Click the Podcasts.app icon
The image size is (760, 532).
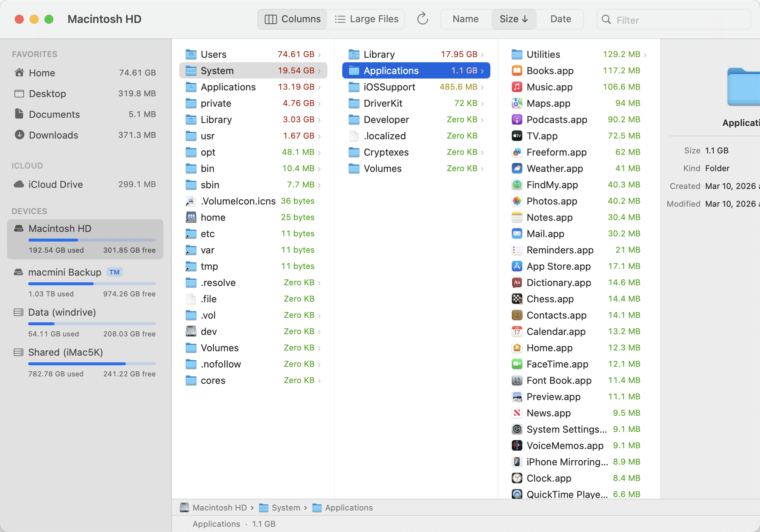coord(517,119)
